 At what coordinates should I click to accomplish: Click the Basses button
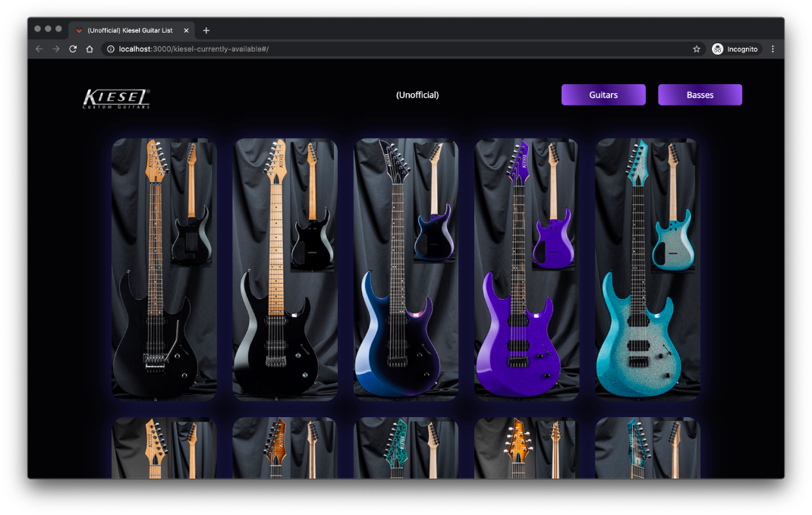click(700, 95)
